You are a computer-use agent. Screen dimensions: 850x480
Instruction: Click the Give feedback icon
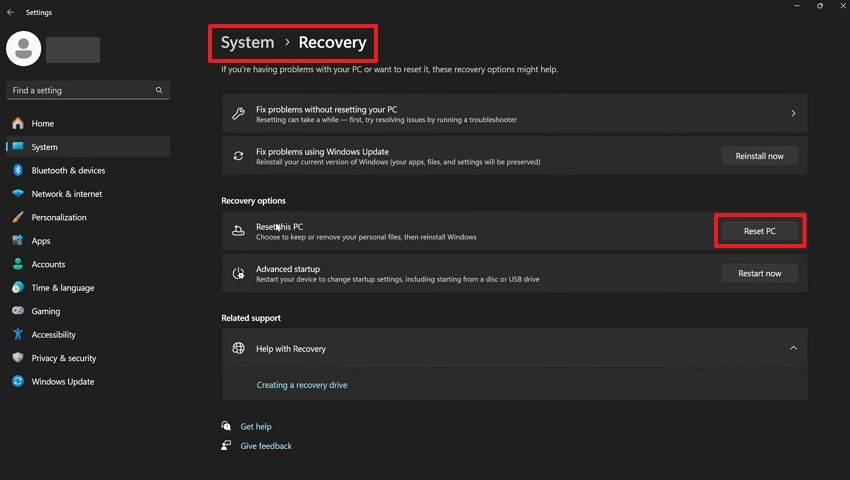(x=226, y=445)
